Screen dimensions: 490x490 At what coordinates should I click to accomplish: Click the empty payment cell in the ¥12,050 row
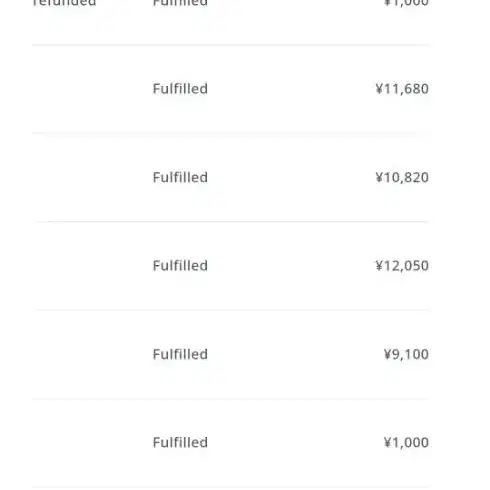click(90, 266)
